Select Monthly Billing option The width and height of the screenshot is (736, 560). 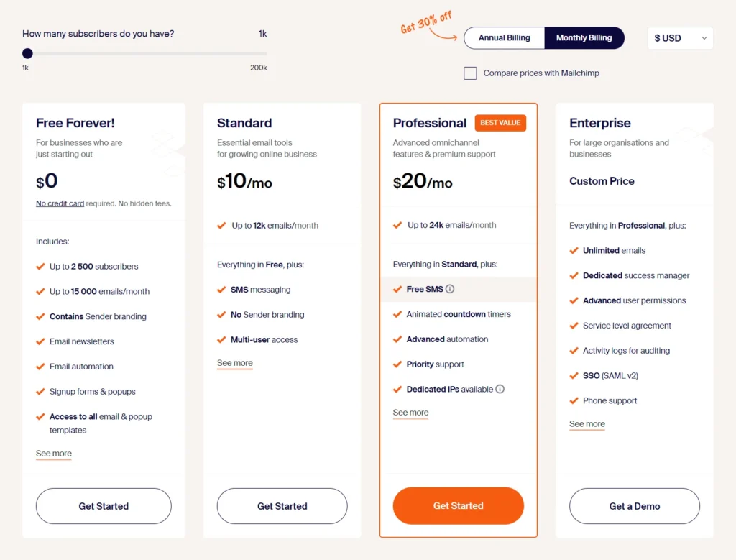pyautogui.click(x=584, y=38)
